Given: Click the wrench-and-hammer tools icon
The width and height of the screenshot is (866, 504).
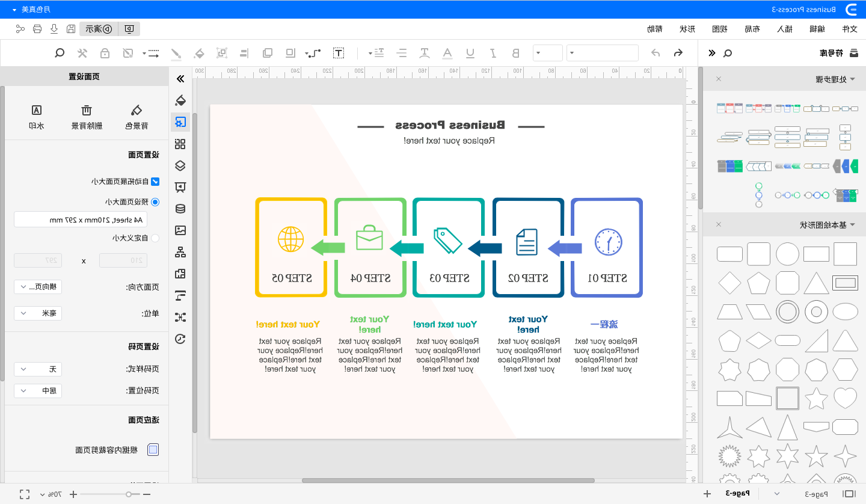Looking at the screenshot, I should click(82, 53).
